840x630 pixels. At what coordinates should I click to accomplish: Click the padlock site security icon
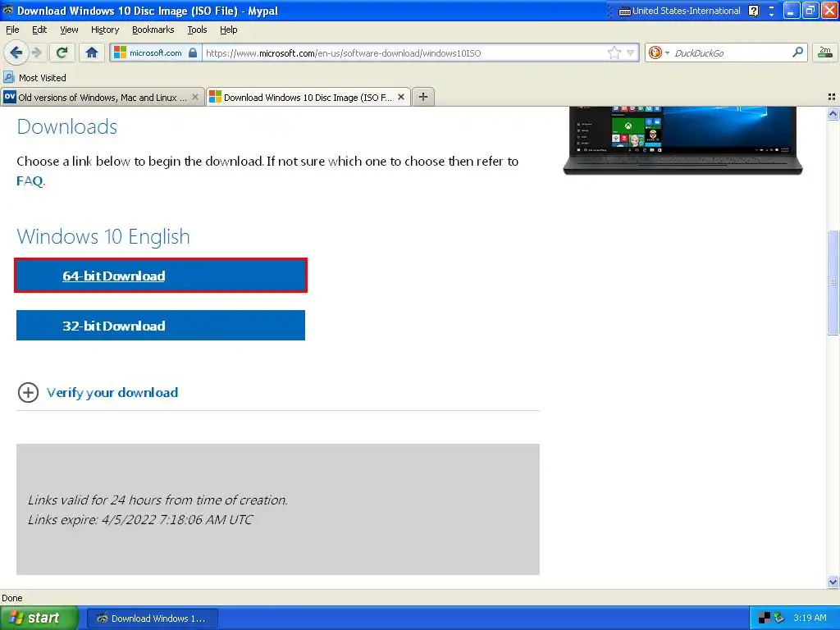tap(193, 52)
